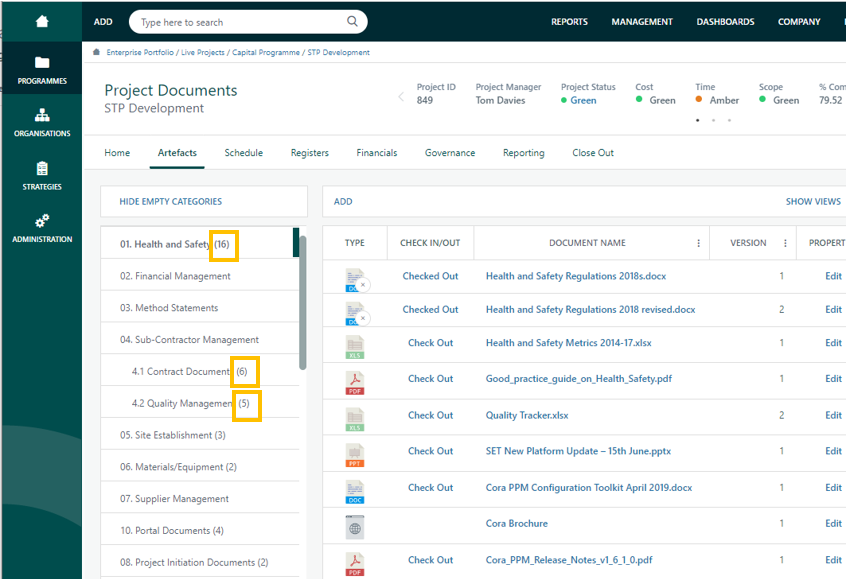Select 4.1 Contract Documents subcategory
The width and height of the screenshot is (850, 579).
point(200,371)
